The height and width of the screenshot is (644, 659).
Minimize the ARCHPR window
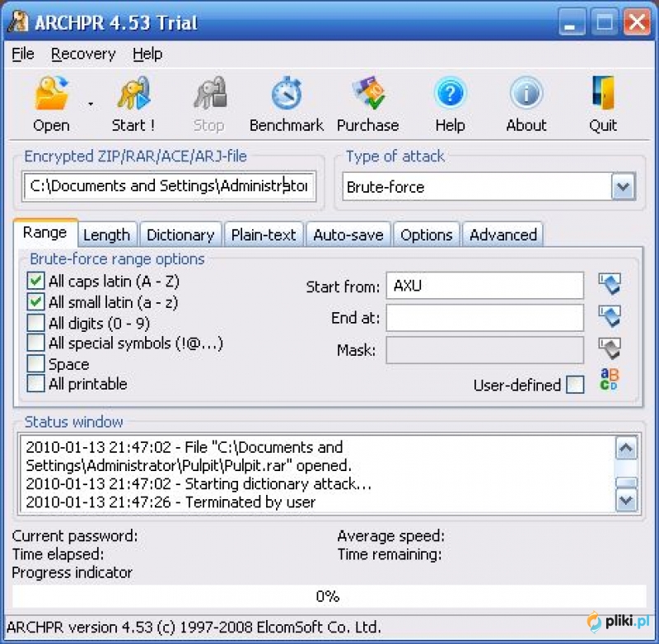[x=572, y=22]
